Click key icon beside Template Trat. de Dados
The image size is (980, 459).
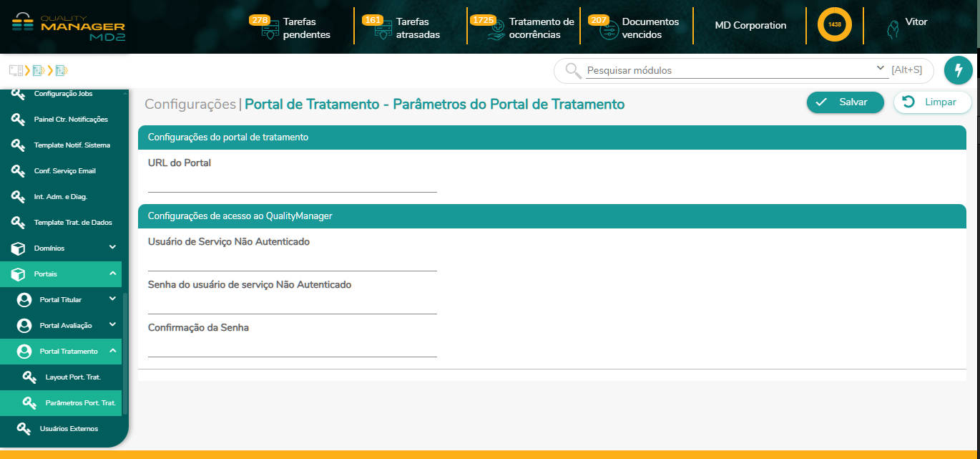[x=19, y=223]
